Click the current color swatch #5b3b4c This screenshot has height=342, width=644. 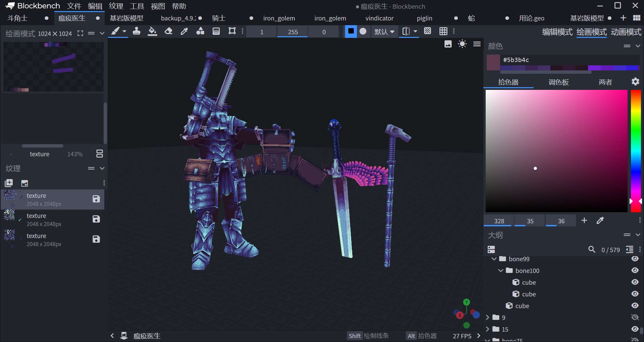(x=493, y=63)
